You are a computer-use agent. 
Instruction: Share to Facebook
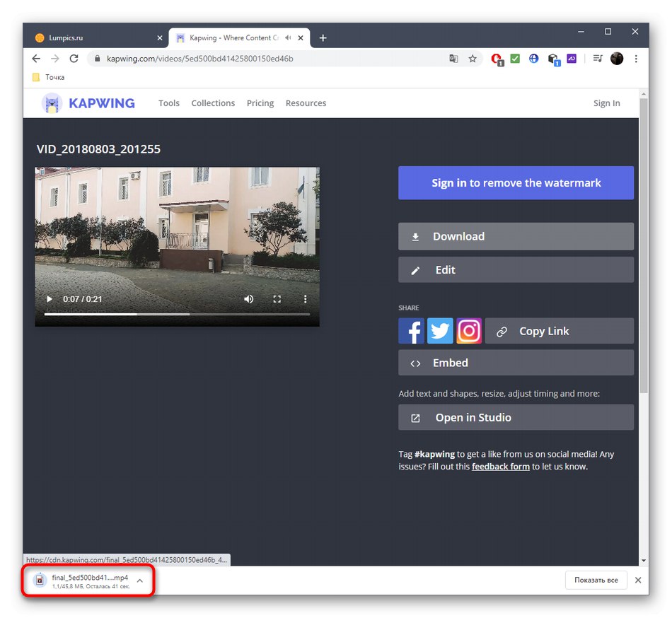(412, 331)
